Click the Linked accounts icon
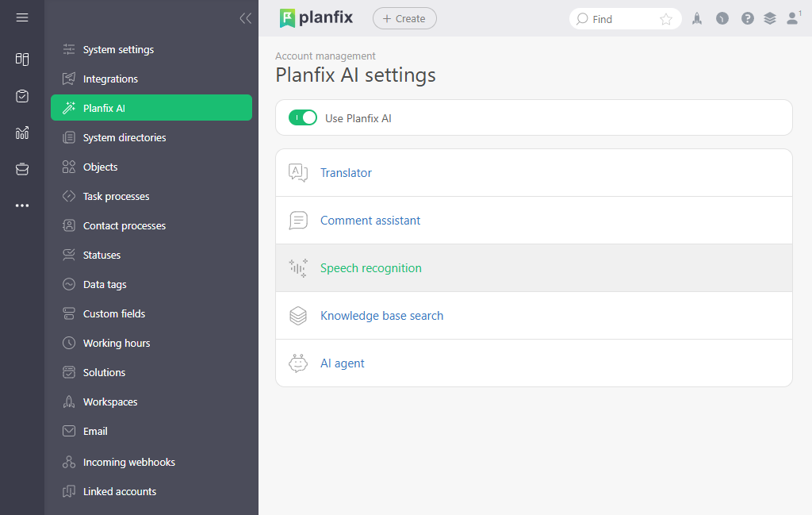Viewport: 812px width, 515px height. pos(69,491)
